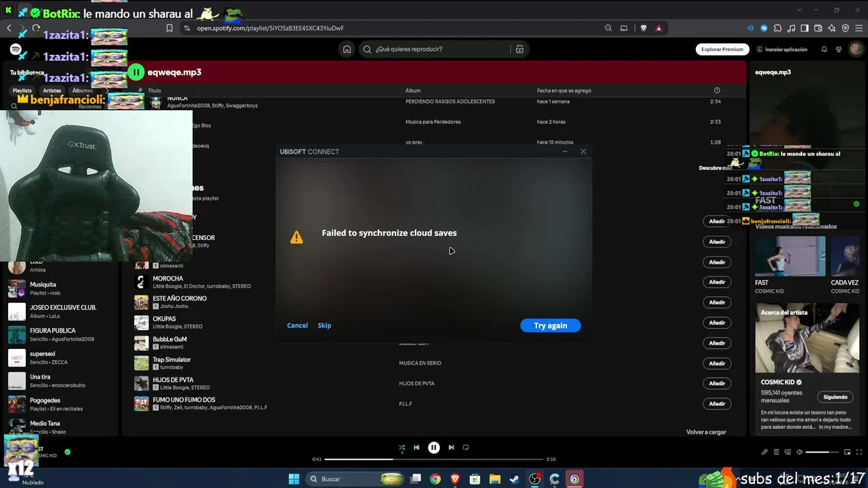Open the lyrics microphone icon

(764, 452)
